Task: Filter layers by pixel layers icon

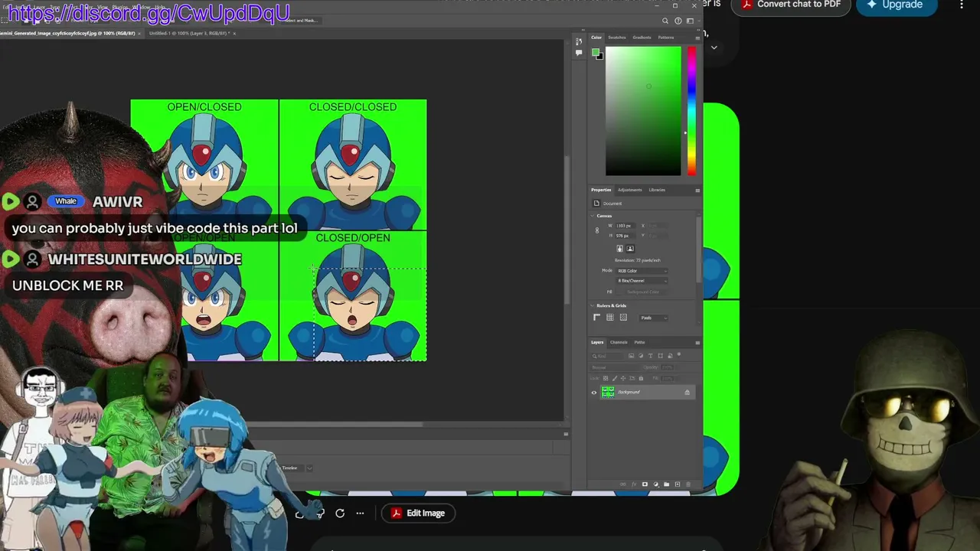Action: pos(632,356)
